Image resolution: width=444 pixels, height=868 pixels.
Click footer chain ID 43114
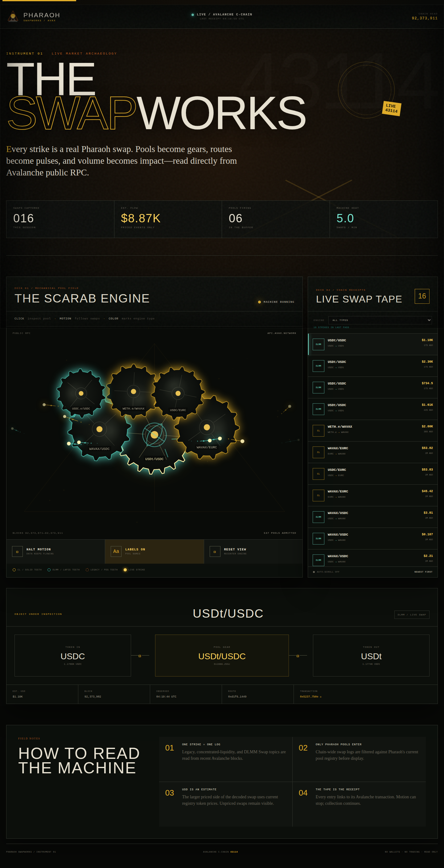(x=234, y=852)
